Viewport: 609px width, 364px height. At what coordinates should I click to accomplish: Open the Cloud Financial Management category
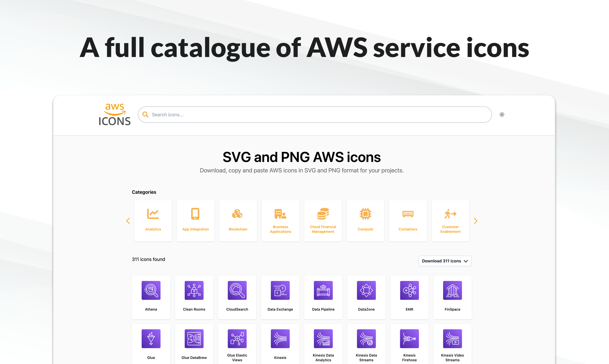coord(323,221)
